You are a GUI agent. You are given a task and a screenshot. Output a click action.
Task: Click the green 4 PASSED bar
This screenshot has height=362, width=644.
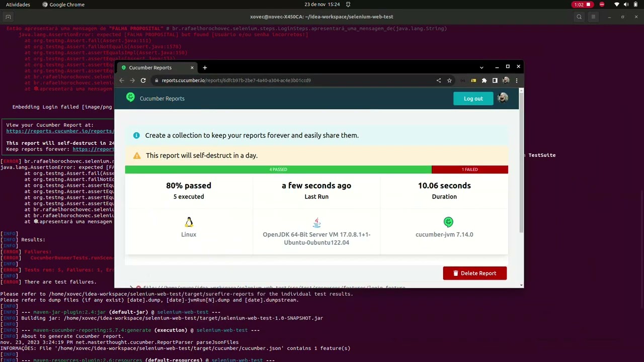[x=278, y=169]
